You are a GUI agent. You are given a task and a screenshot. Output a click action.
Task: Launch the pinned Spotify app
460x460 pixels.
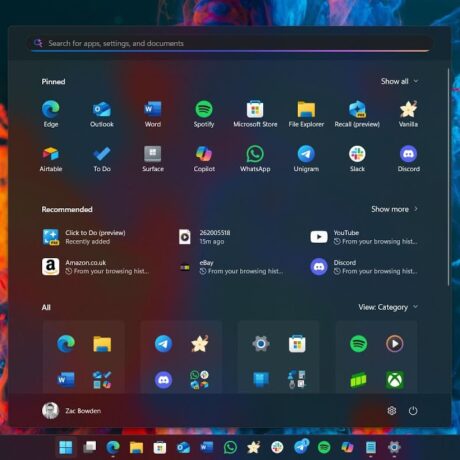(204, 114)
